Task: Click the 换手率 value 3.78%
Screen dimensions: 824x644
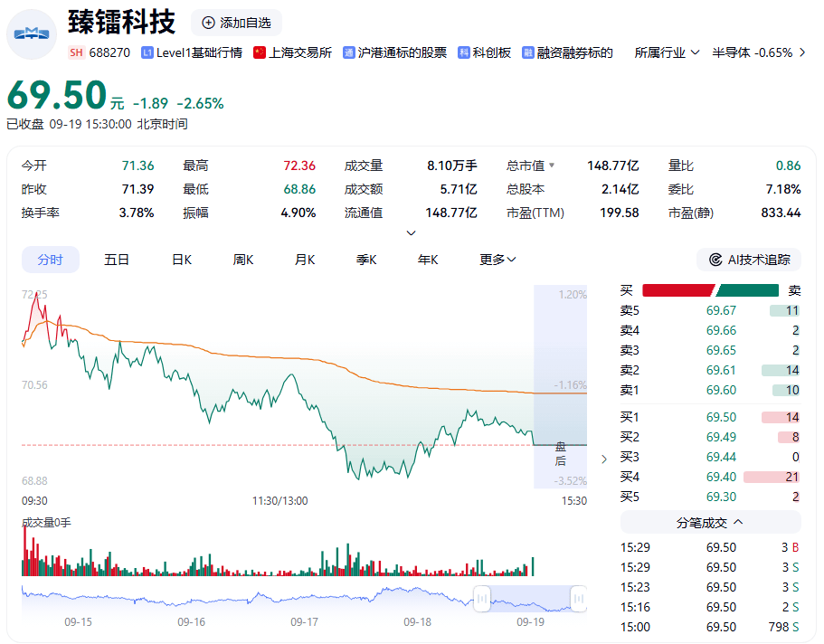Action: coord(137,213)
